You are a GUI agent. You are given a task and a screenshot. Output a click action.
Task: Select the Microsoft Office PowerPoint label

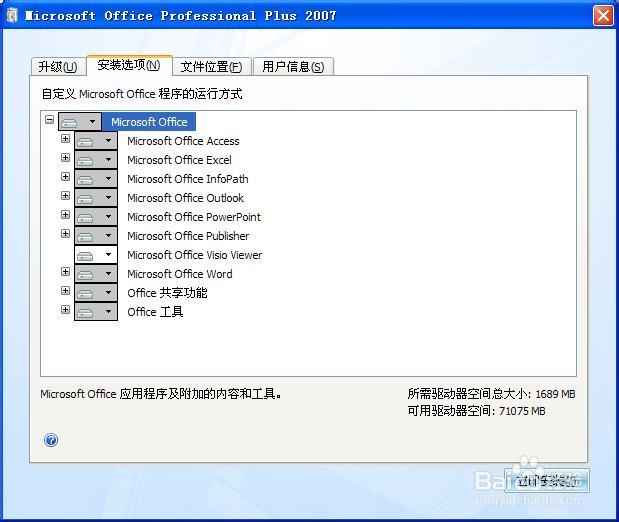click(194, 217)
